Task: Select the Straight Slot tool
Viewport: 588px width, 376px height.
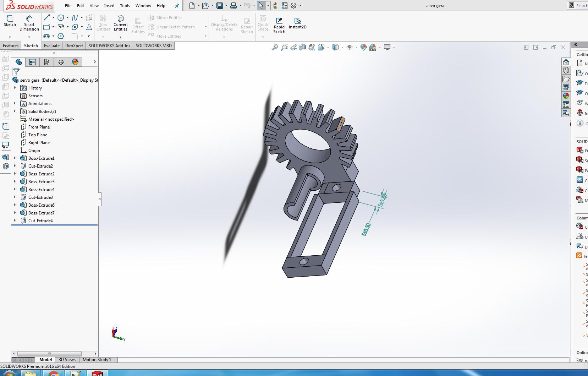Action: click(x=46, y=36)
